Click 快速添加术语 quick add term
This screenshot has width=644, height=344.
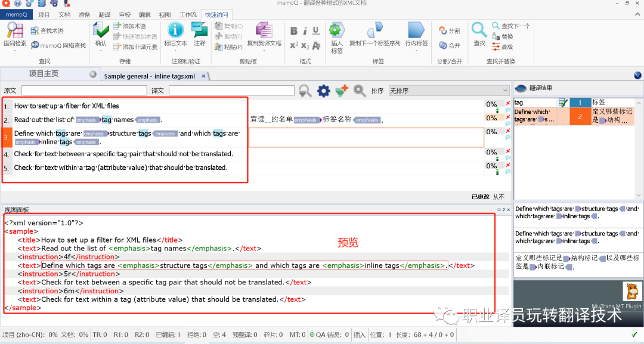[135, 36]
